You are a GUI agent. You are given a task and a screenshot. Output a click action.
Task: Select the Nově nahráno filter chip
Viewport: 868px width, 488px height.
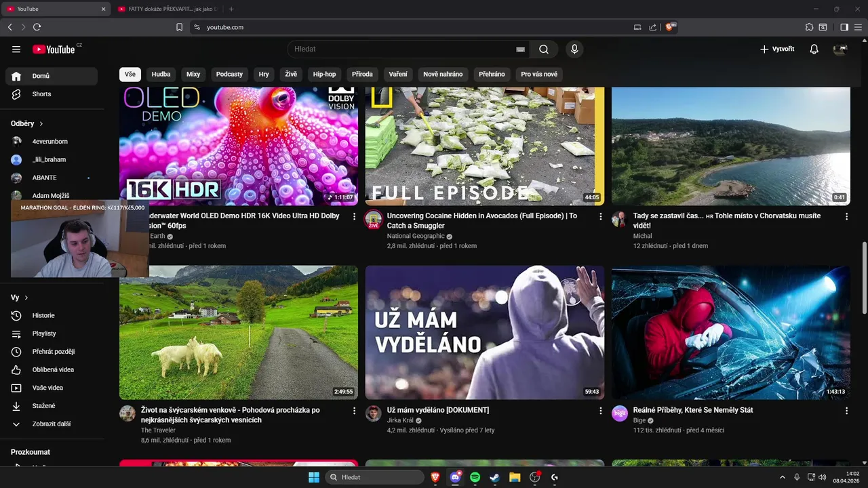(443, 75)
